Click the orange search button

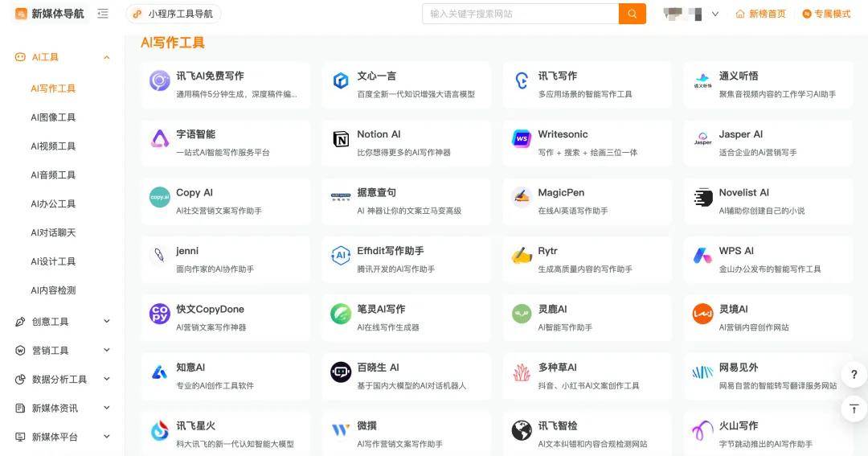[633, 14]
